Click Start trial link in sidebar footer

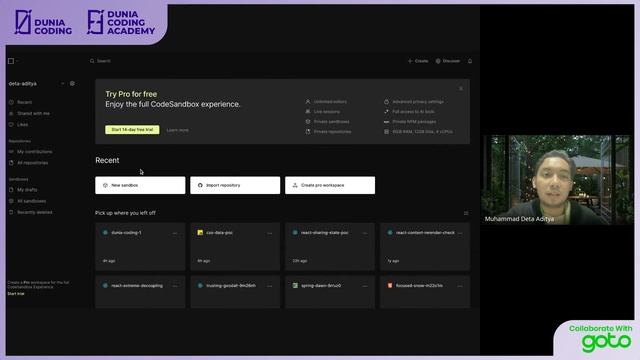pyautogui.click(x=16, y=293)
